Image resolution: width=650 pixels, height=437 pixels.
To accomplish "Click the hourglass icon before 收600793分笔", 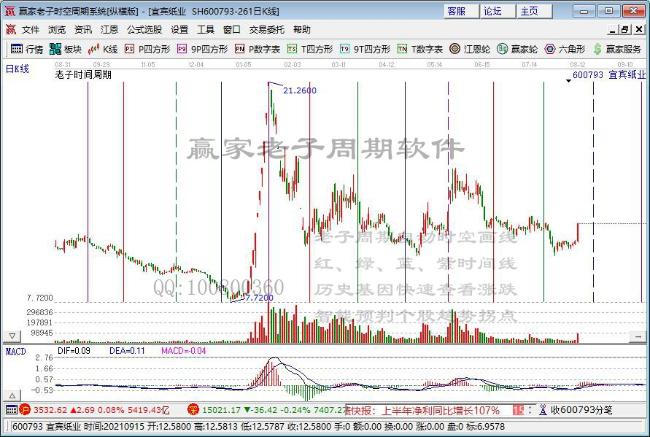I will tap(543, 410).
